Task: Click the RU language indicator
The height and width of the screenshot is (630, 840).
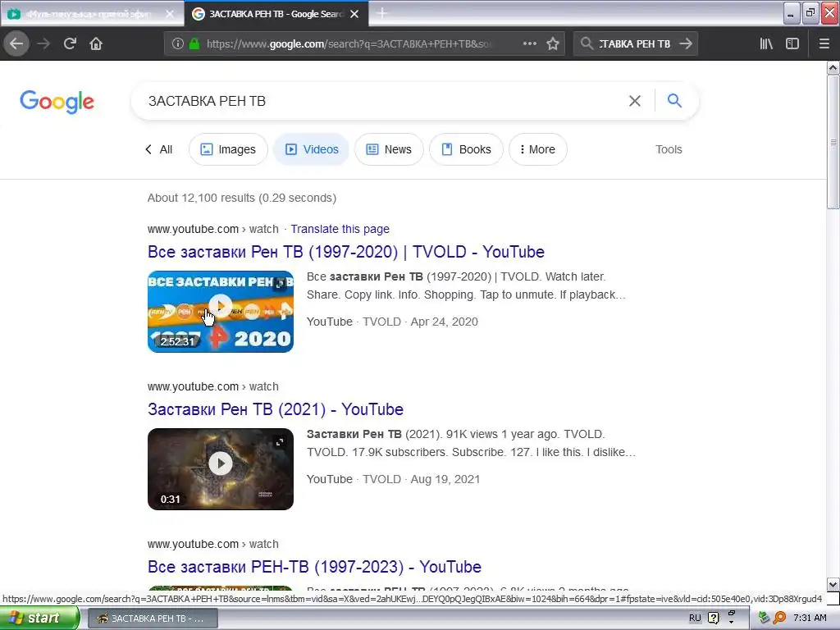Action: pyautogui.click(x=695, y=619)
